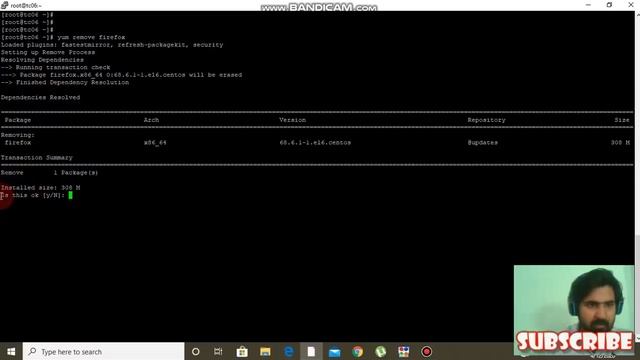The height and width of the screenshot is (360, 640).
Task: Click the webcam video overlay thumbnail
Action: pos(574,304)
